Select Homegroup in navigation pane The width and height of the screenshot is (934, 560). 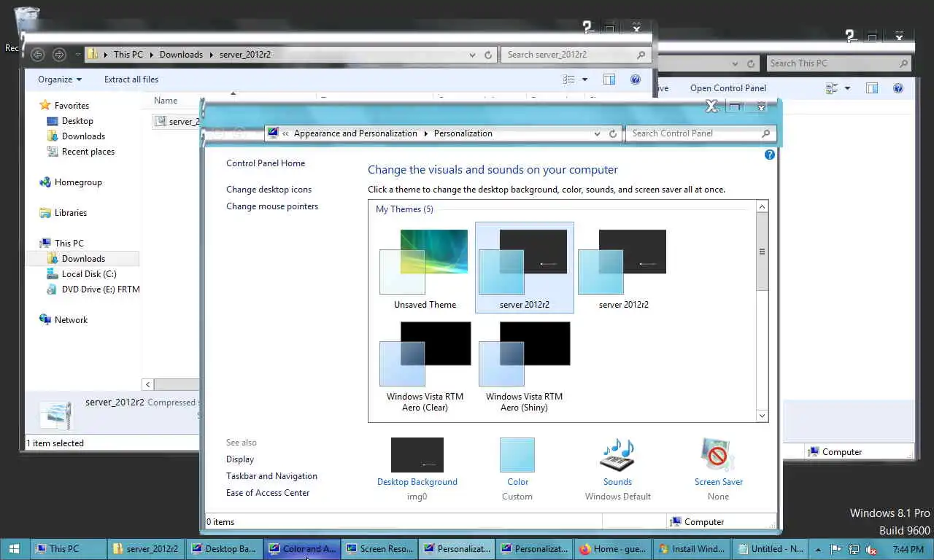(x=78, y=182)
